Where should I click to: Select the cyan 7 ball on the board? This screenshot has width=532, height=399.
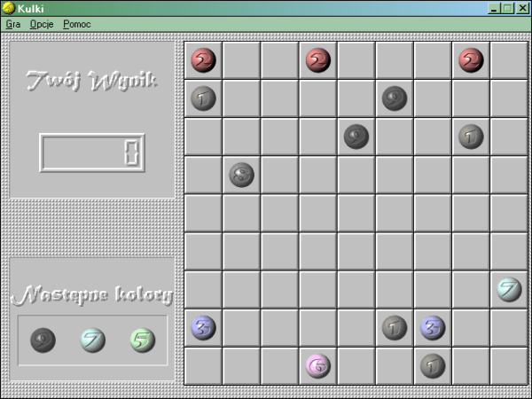pos(509,289)
